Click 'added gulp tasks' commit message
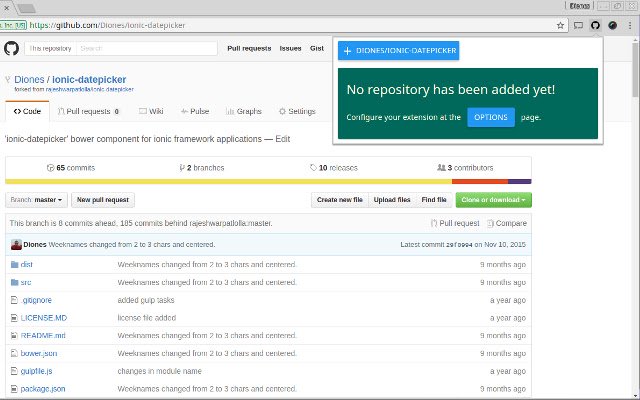 146,300
